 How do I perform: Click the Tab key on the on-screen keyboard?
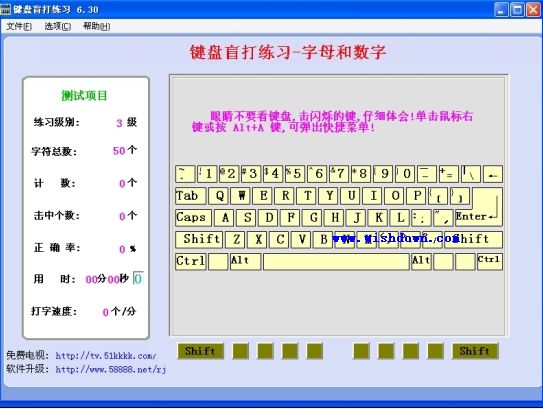tap(190, 196)
